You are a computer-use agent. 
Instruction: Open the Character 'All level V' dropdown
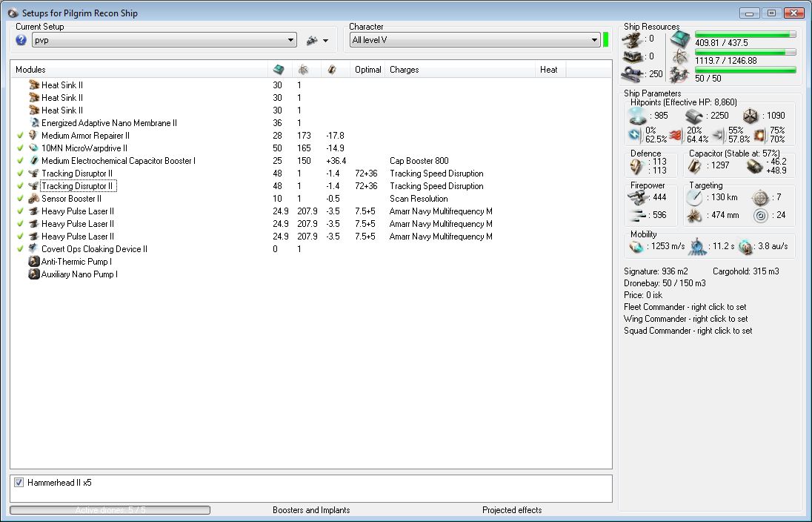click(474, 40)
